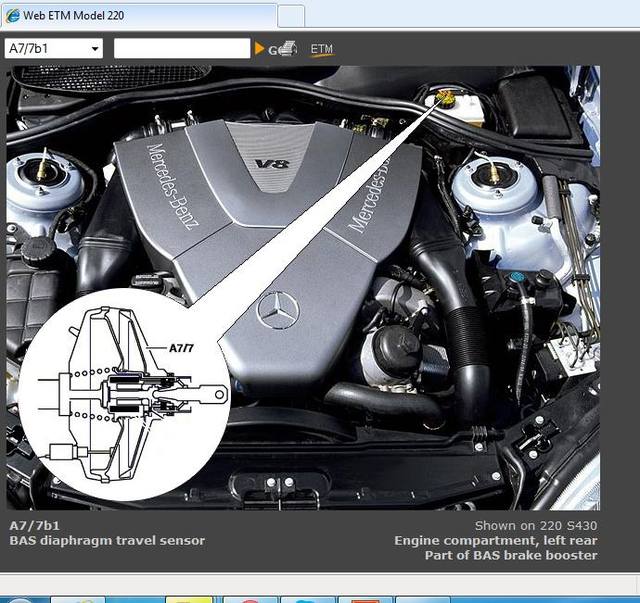Click 'Part of BAS brake booster' text
640x603 pixels.
[511, 555]
